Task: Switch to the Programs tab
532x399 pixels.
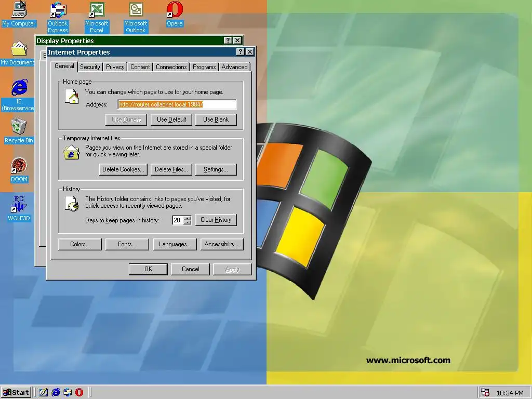Action: pos(204,67)
